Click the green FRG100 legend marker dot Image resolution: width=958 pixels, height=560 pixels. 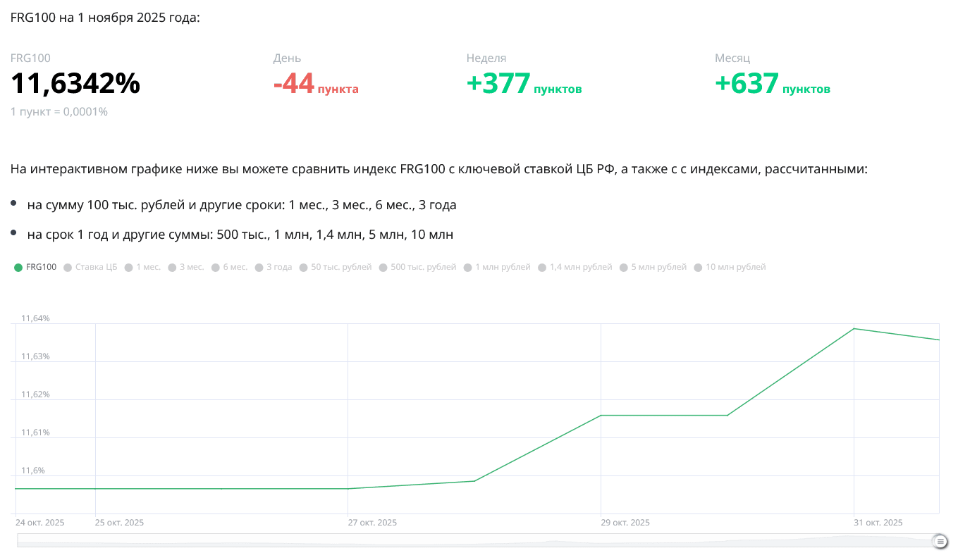[18, 268]
